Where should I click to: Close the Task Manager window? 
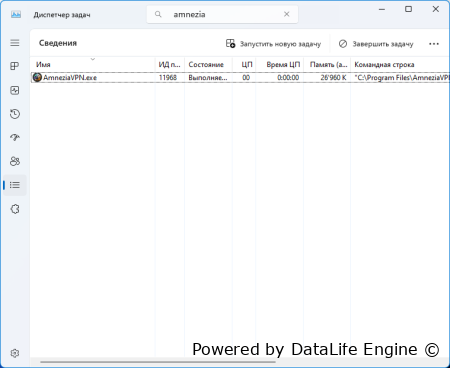435,9
